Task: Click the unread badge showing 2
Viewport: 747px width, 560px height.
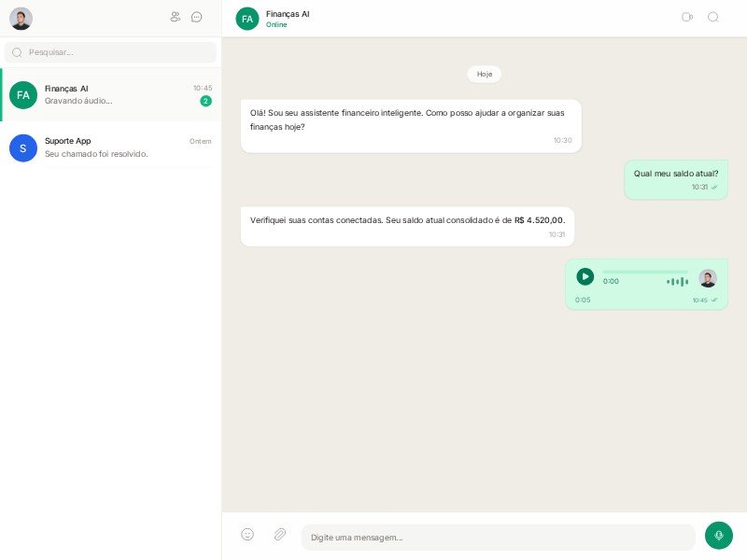Action: click(205, 101)
